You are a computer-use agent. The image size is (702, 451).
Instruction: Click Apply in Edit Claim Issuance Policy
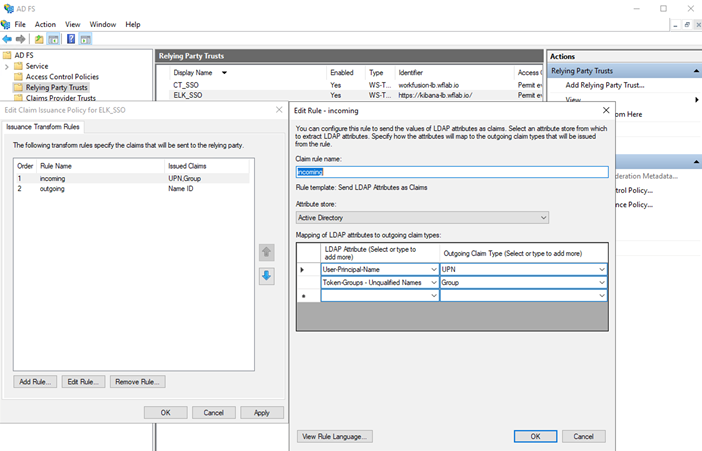point(262,412)
